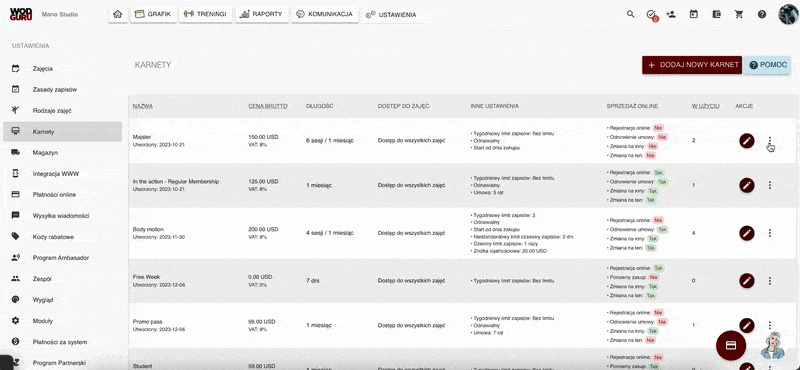Open the RAPORTY menu
This screenshot has height=370, width=800.
tap(260, 14)
